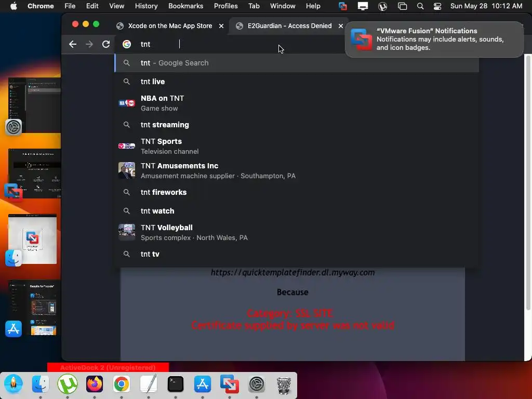Viewport: 532px width, 399px height.
Task: Open Finder from the dock
Action: click(x=41, y=384)
